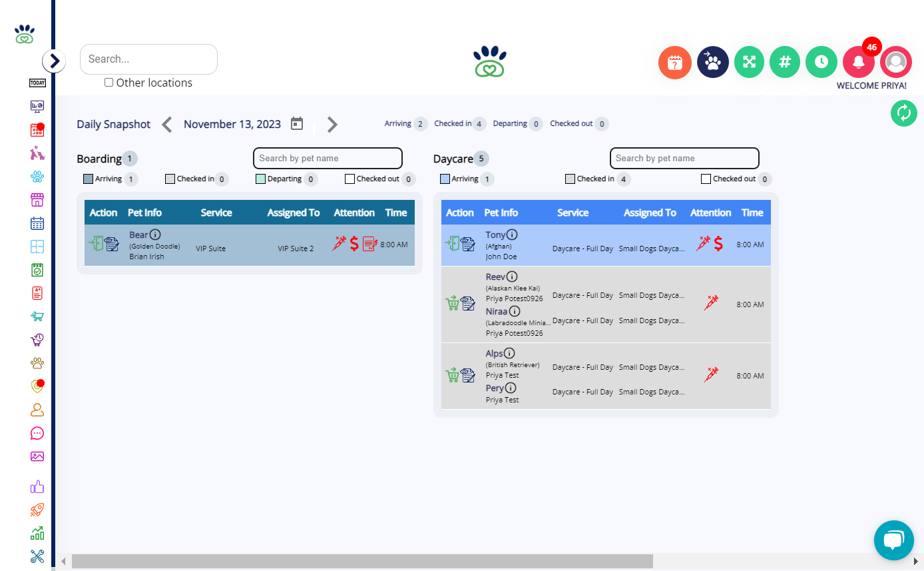Click the orange calendar question mark button

tap(675, 63)
